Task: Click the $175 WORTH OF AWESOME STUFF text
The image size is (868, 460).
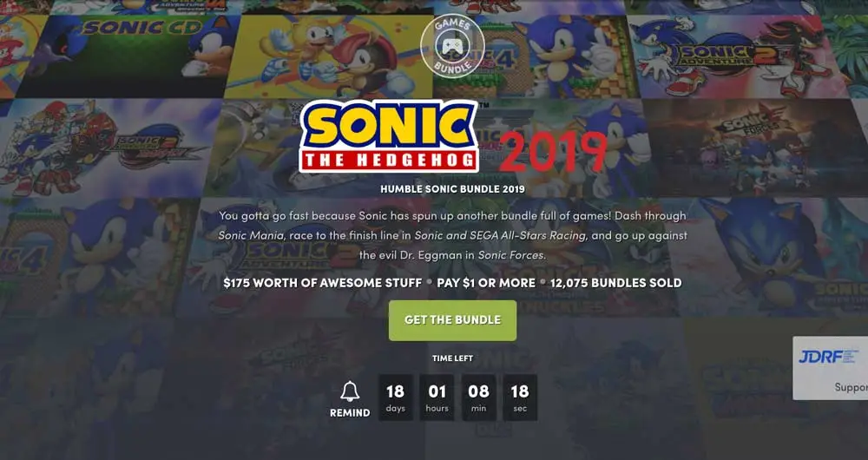Action: click(x=323, y=283)
